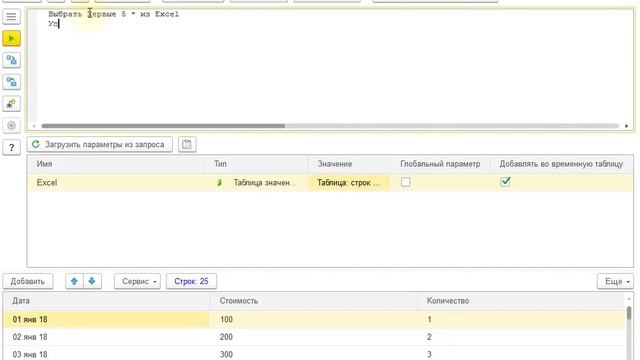The width and height of the screenshot is (640, 360).
Task: Run the query with yellow play button
Action: [11, 38]
